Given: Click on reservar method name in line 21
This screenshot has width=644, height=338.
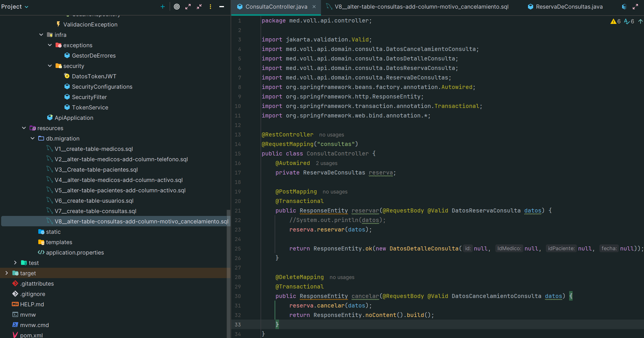Looking at the screenshot, I should (365, 210).
